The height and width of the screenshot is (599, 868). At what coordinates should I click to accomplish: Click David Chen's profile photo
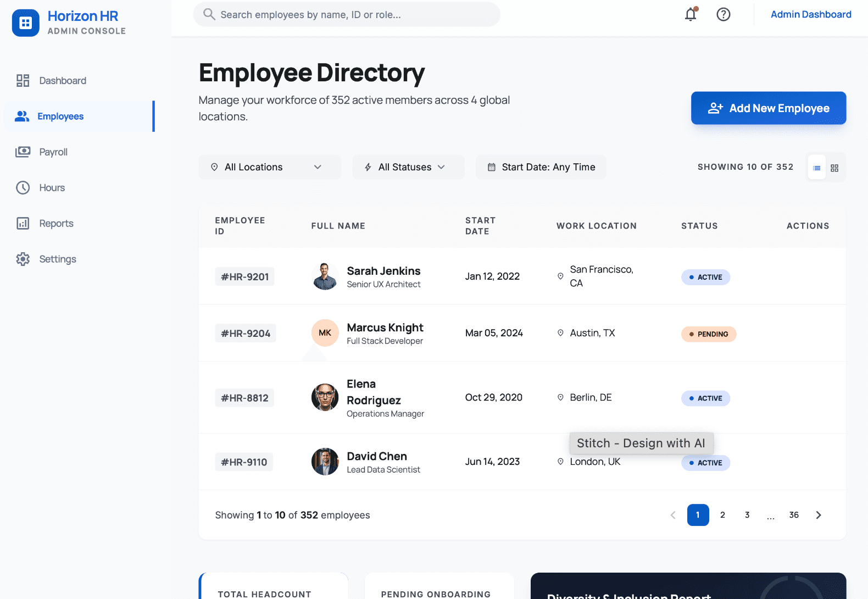[325, 462]
